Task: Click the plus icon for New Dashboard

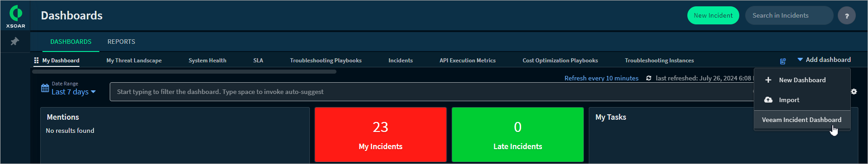Action: point(768,80)
